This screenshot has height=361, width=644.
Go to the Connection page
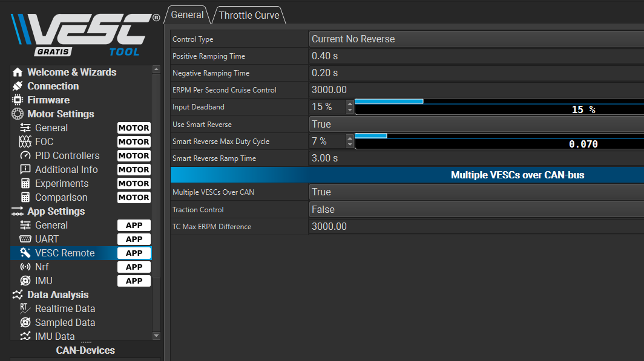pos(53,86)
